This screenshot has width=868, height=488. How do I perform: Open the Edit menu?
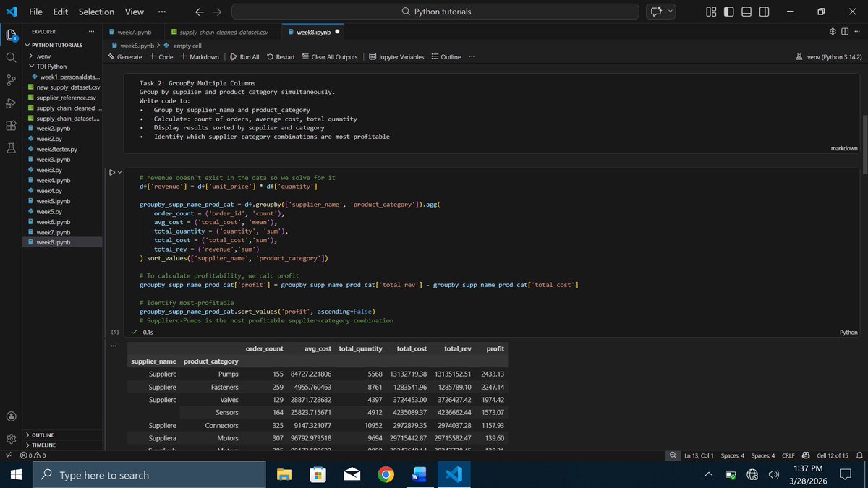[61, 12]
